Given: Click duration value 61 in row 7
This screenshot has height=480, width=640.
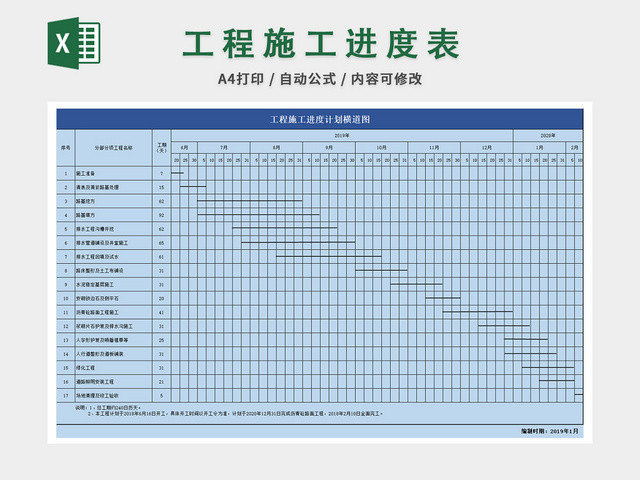Looking at the screenshot, I should (162, 257).
